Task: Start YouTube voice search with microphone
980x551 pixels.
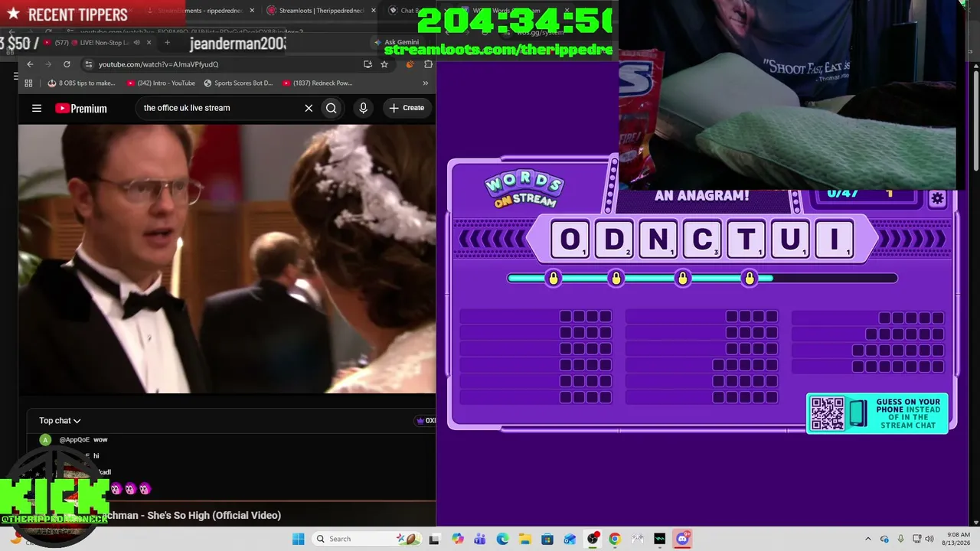Action: [x=364, y=108]
